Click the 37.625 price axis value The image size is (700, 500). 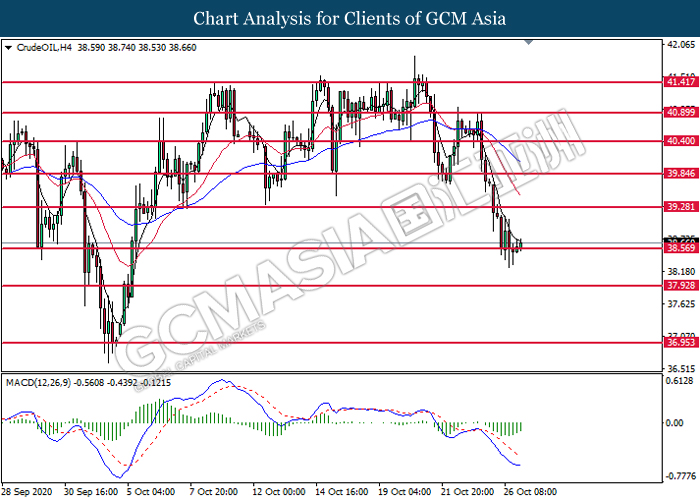point(681,304)
